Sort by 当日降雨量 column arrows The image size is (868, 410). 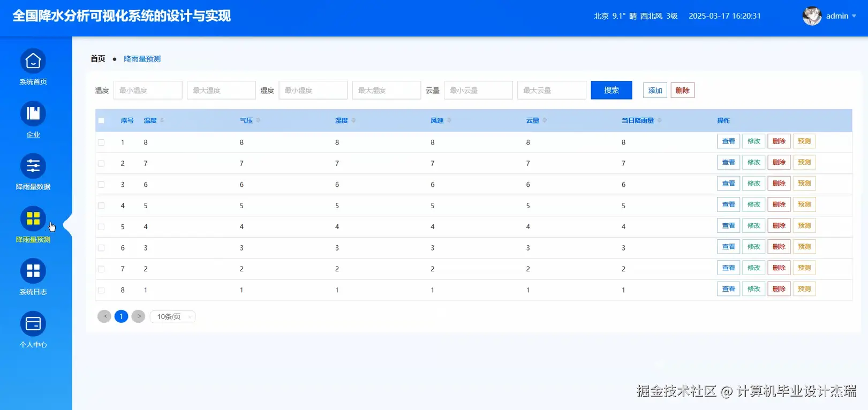(659, 120)
